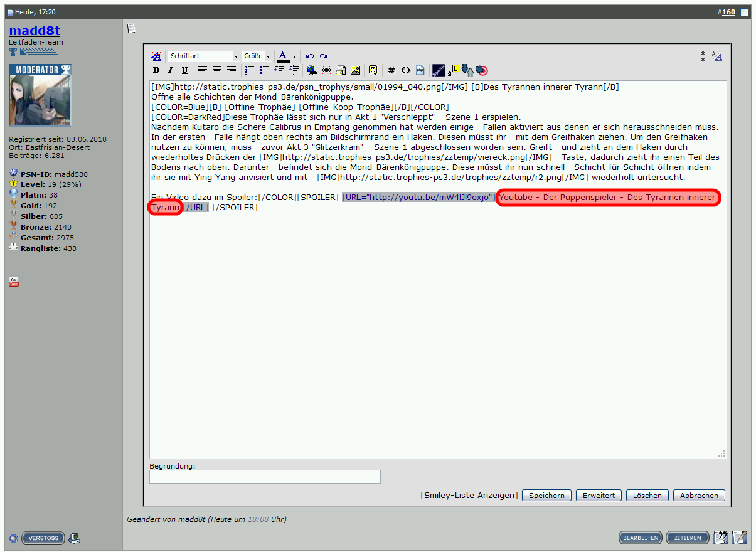Viewport: 756px width, 552px height.
Task: Insert a hyperlink using the globe icon
Action: tap(311, 70)
